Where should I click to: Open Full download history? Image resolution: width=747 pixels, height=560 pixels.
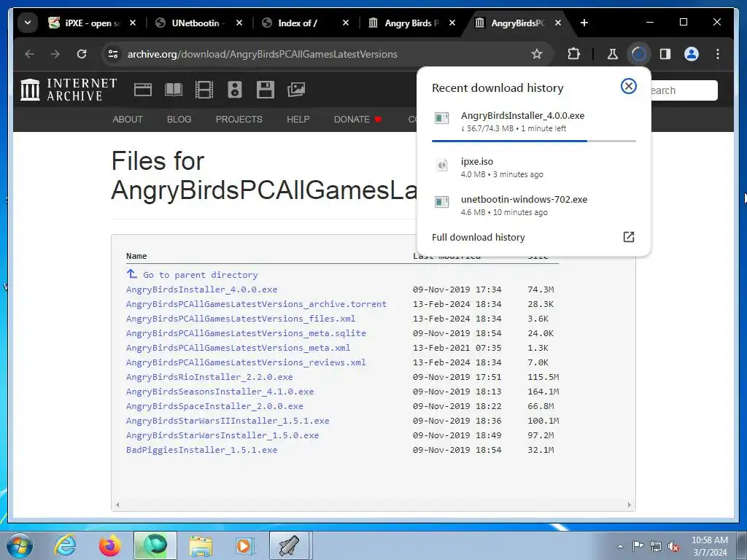point(533,237)
